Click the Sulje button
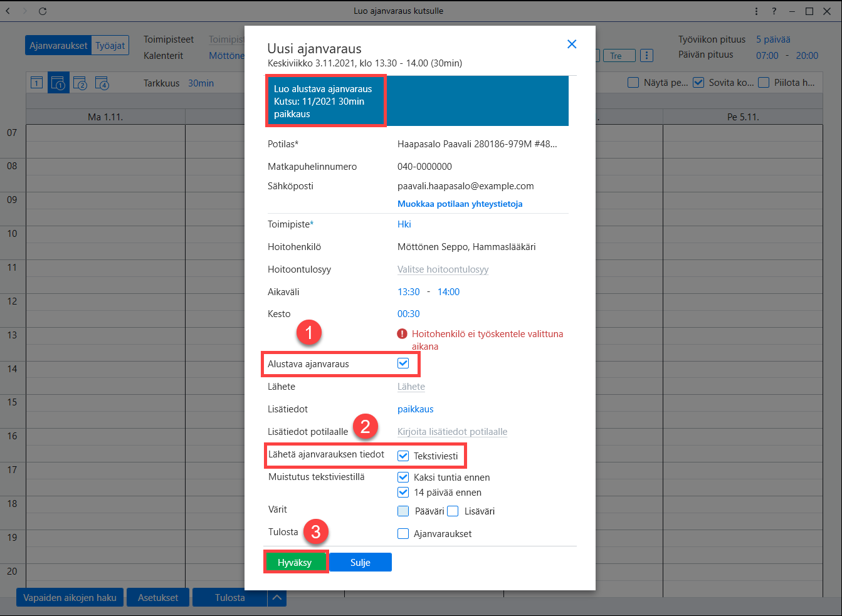The height and width of the screenshot is (616, 842). pos(360,562)
